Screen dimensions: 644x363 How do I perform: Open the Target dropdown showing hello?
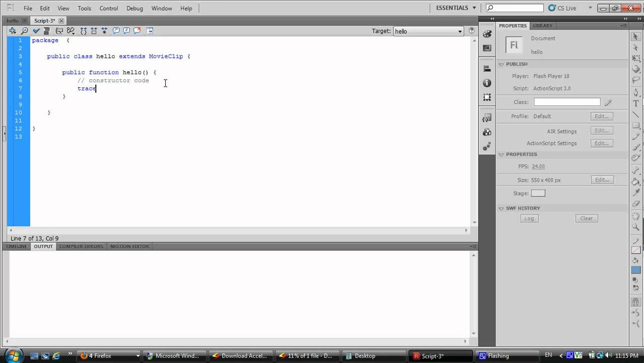(x=428, y=31)
